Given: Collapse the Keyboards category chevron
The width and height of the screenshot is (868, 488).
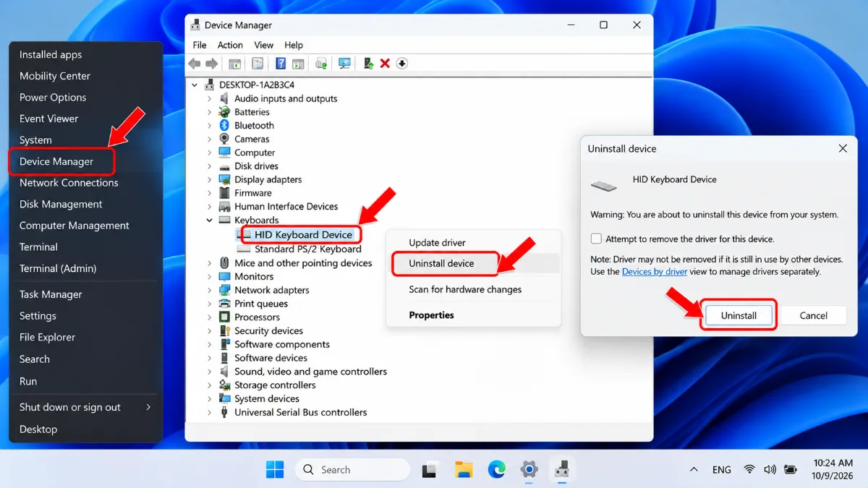Looking at the screenshot, I should [x=210, y=221].
